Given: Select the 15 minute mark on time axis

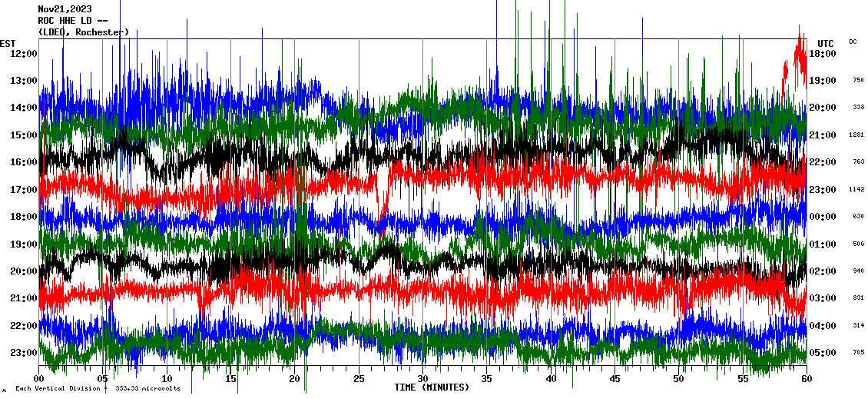Looking at the screenshot, I should [x=230, y=379].
